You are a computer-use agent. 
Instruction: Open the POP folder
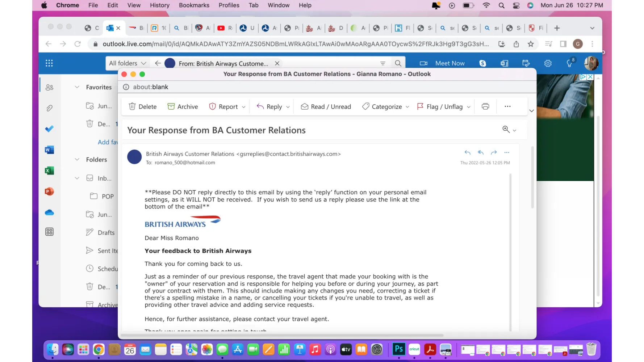point(102,196)
